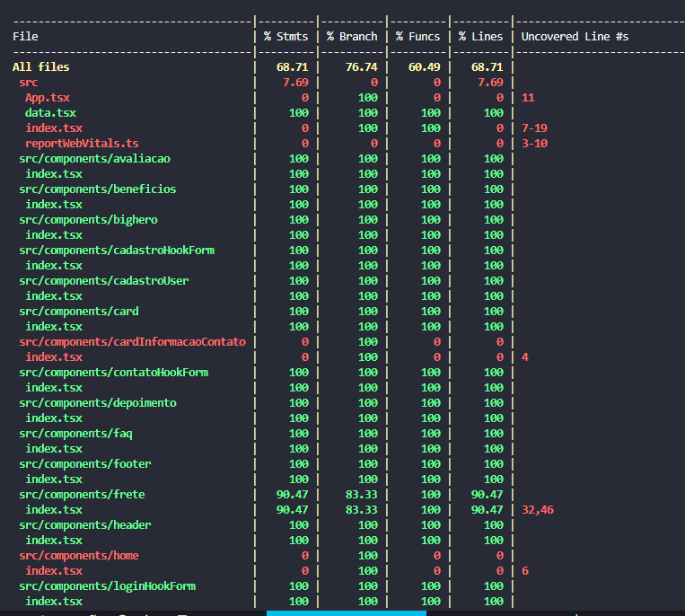Select the % Branch column header

(x=352, y=37)
